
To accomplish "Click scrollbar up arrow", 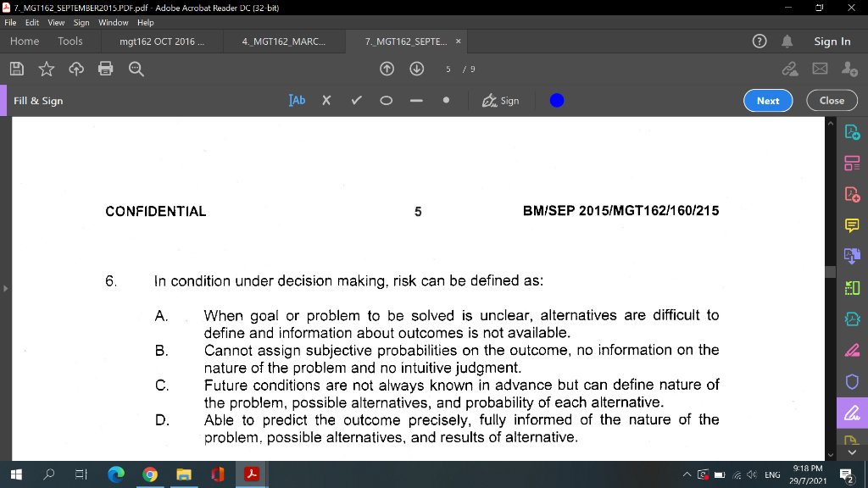I will 831,123.
